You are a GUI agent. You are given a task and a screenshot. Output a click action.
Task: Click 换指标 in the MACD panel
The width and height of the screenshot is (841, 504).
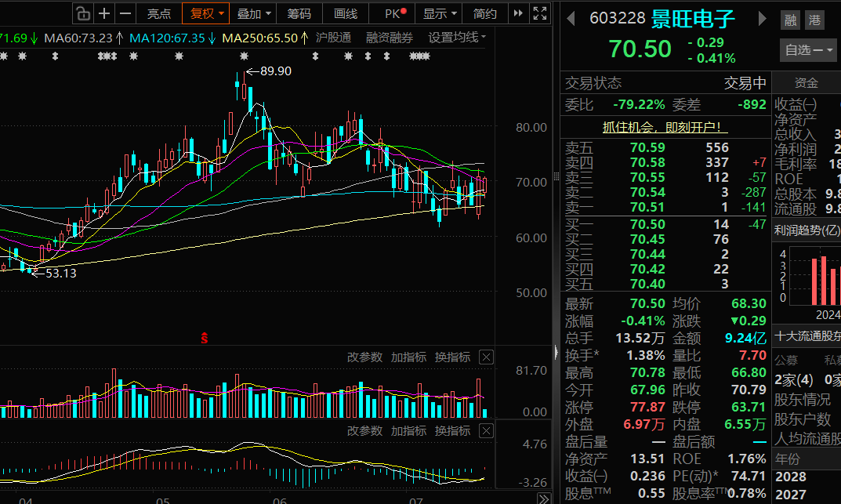pyautogui.click(x=453, y=431)
